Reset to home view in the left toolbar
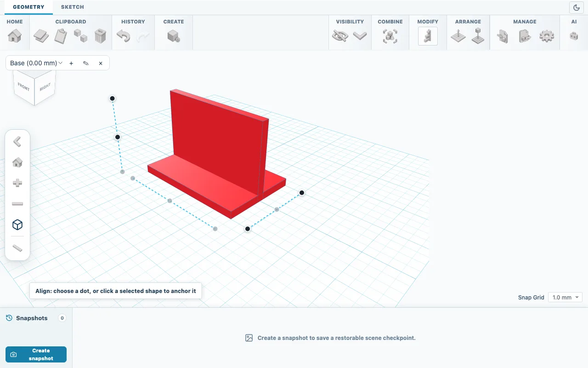 [17, 162]
